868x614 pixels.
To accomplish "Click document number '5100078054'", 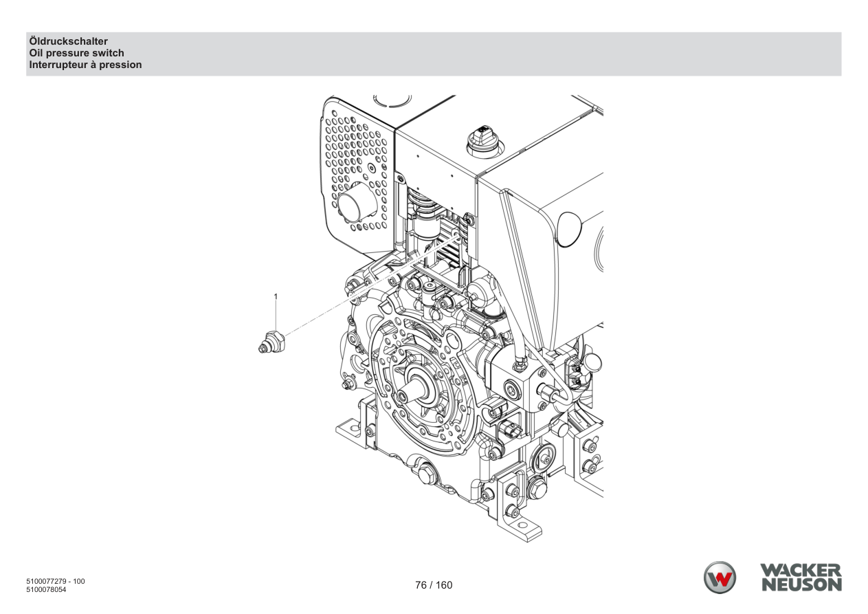I will click(x=46, y=589).
